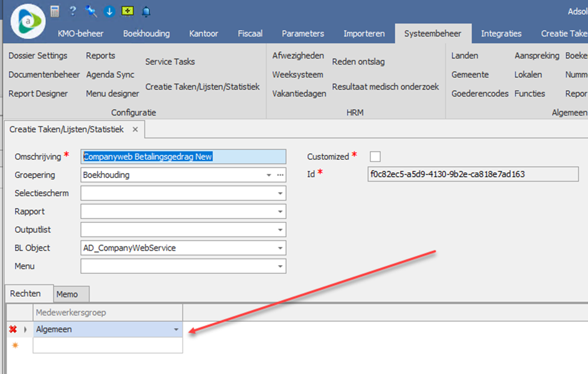Open the Menu designer

[113, 94]
